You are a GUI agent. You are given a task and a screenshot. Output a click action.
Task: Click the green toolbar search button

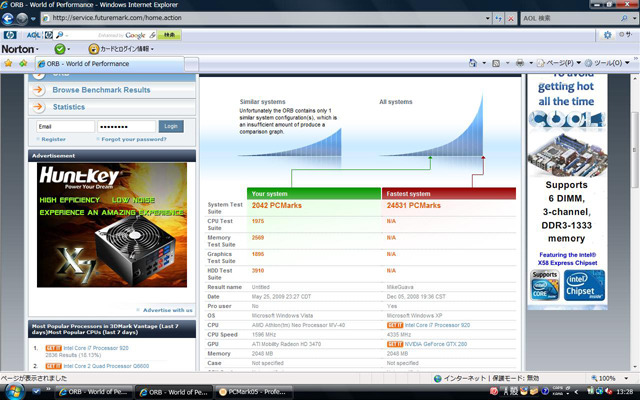[x=169, y=35]
